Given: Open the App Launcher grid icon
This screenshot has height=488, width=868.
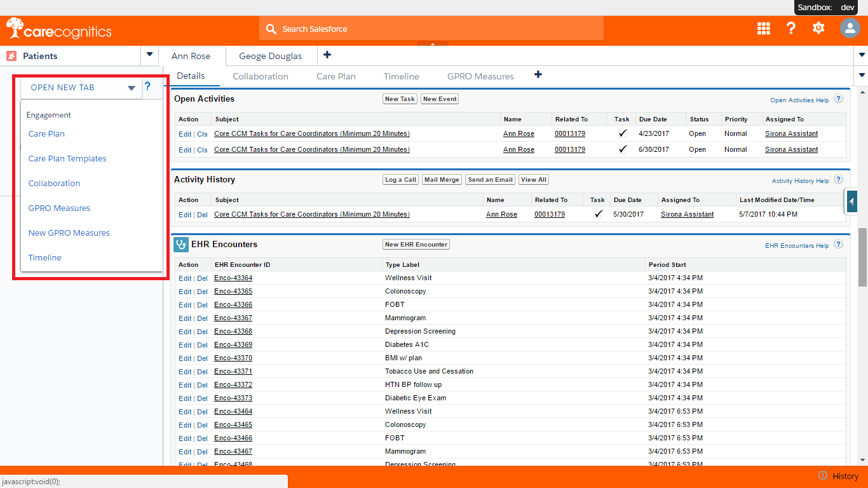Looking at the screenshot, I should pyautogui.click(x=764, y=29).
